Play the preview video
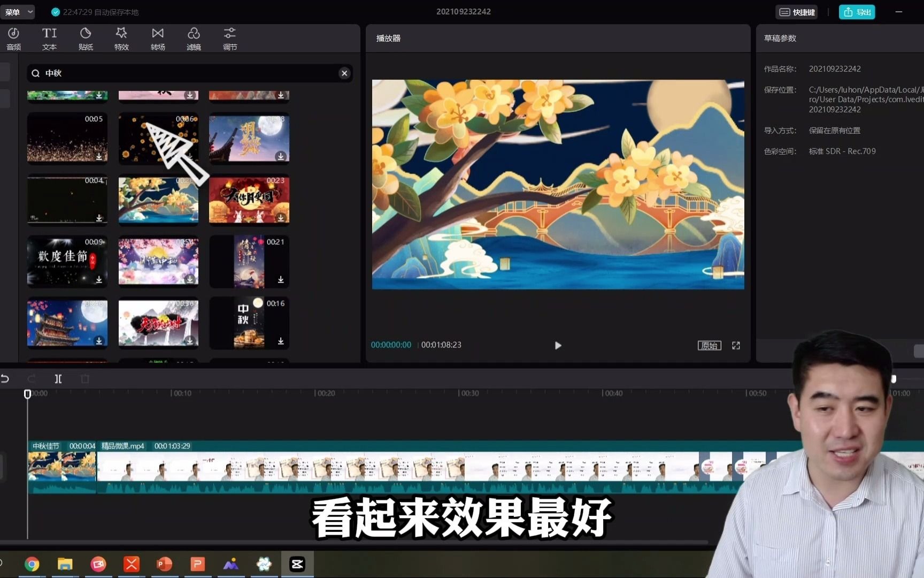This screenshot has height=578, width=924. point(558,345)
